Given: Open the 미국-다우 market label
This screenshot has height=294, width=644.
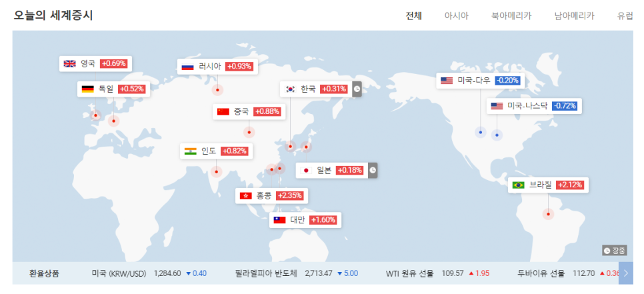Looking at the screenshot, I should click(x=481, y=81).
